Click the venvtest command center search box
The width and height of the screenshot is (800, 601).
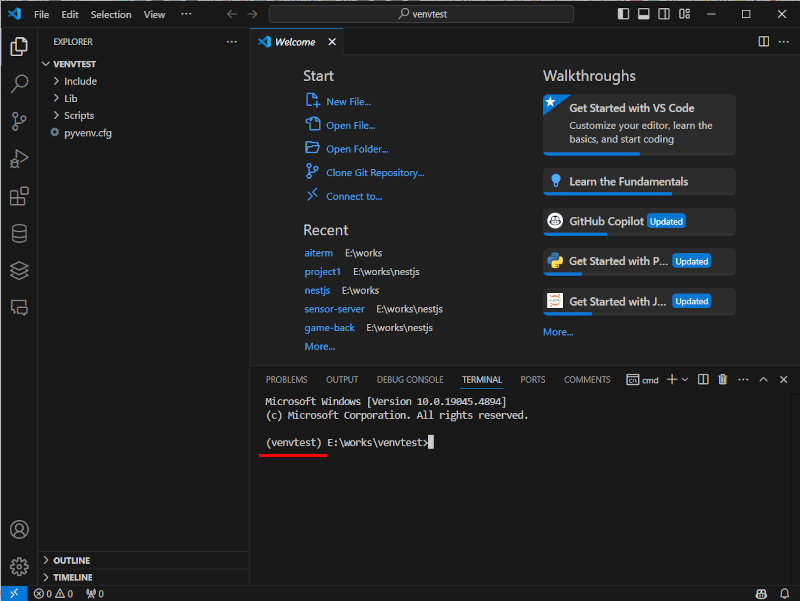click(x=421, y=14)
